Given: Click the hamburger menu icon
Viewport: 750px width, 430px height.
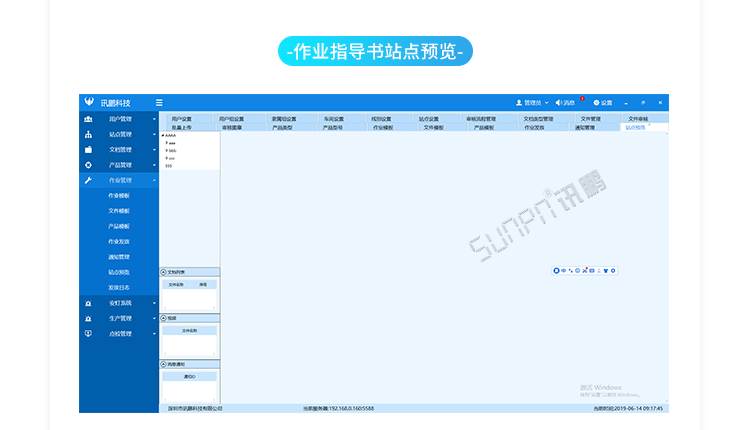Looking at the screenshot, I should (x=159, y=102).
